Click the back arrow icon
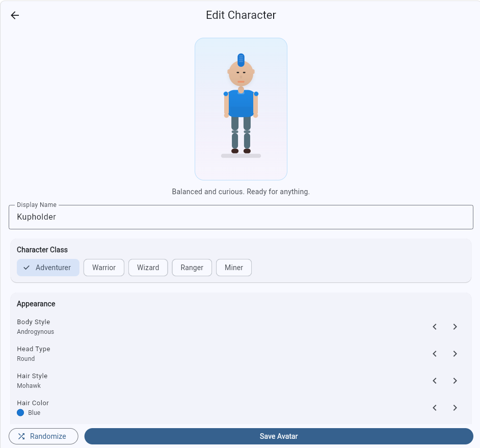This screenshot has height=448, width=480. tap(14, 15)
